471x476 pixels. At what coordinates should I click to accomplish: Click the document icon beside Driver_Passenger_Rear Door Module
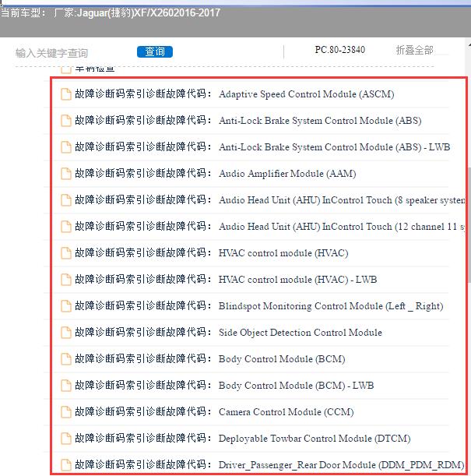66,465
